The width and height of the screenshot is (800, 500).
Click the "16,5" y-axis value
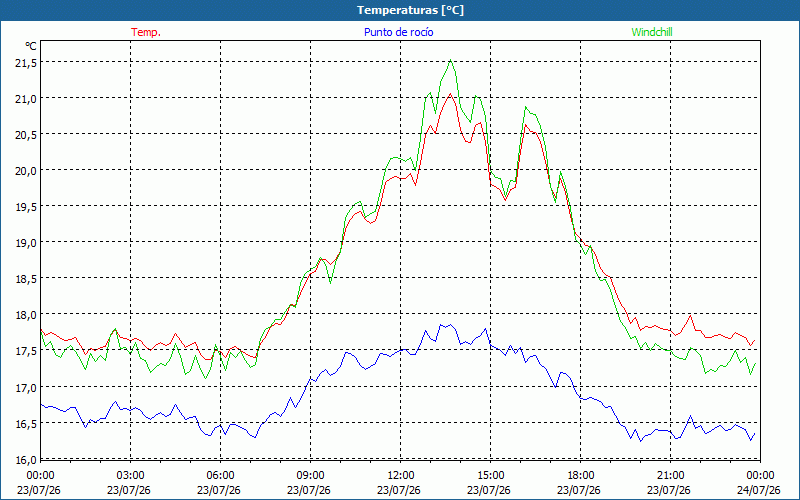click(28, 424)
